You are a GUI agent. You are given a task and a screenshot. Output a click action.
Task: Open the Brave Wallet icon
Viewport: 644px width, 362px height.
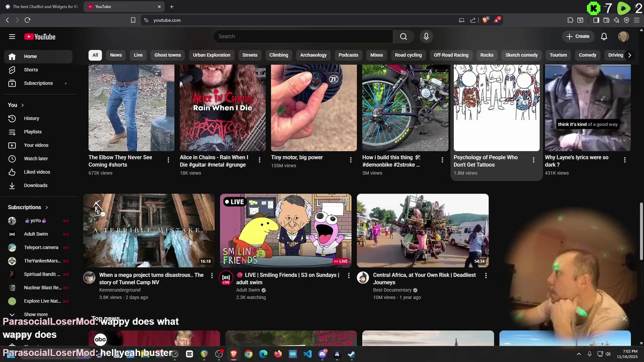click(606, 20)
